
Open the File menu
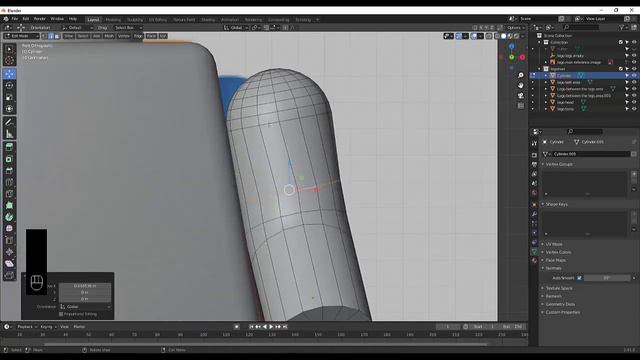click(15, 19)
